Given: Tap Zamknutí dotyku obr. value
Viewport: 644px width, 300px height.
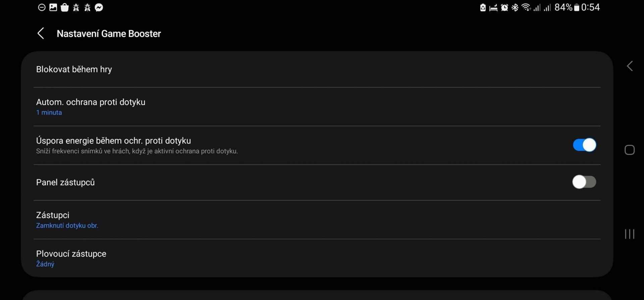Looking at the screenshot, I should (67, 226).
